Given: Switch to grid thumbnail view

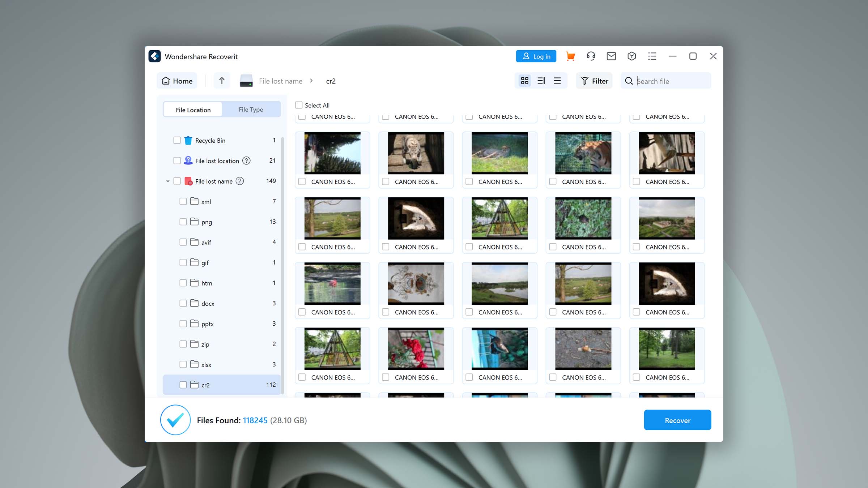Looking at the screenshot, I should [x=524, y=81].
